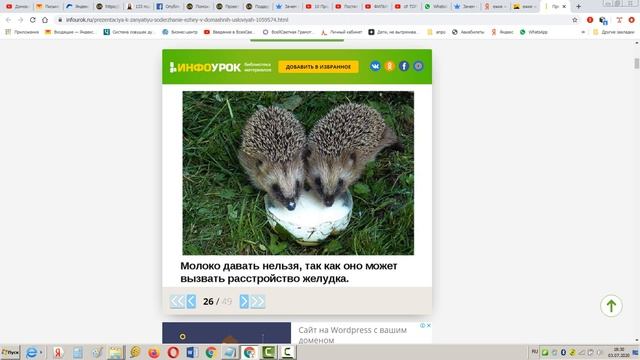Open the Сайт на Wordpress ad link
This screenshot has height=360, width=640.
point(352,335)
